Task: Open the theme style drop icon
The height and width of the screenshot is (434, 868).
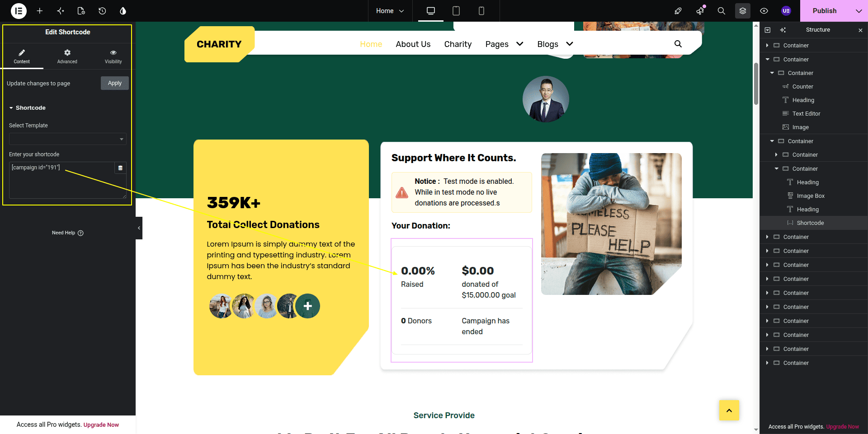Action: point(123,11)
